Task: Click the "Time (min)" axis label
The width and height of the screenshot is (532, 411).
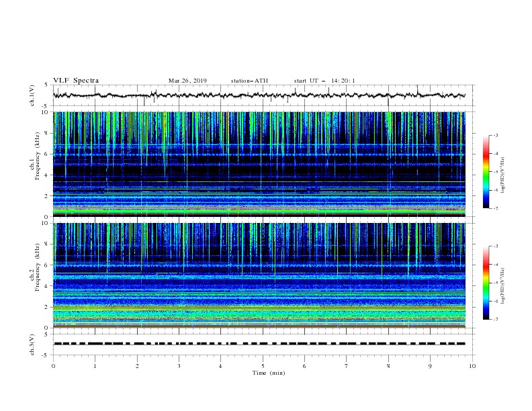Action: pyautogui.click(x=269, y=373)
